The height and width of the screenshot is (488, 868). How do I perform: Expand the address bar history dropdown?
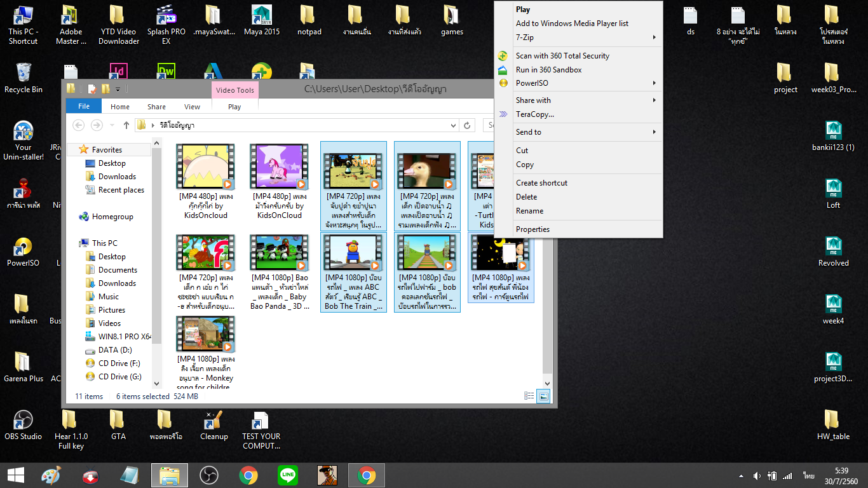[453, 125]
